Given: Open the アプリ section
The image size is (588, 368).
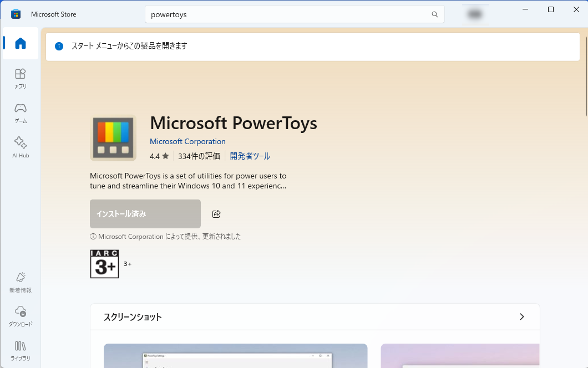Looking at the screenshot, I should (x=21, y=78).
